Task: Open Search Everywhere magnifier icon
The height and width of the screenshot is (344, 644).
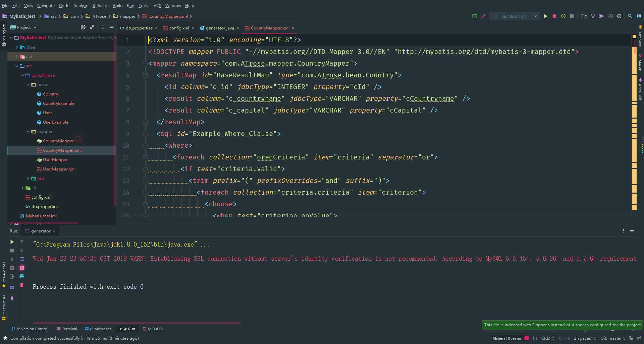Action: (630, 16)
